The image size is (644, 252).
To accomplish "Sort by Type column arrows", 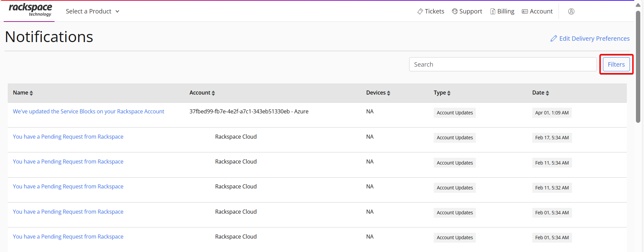I will (x=449, y=93).
